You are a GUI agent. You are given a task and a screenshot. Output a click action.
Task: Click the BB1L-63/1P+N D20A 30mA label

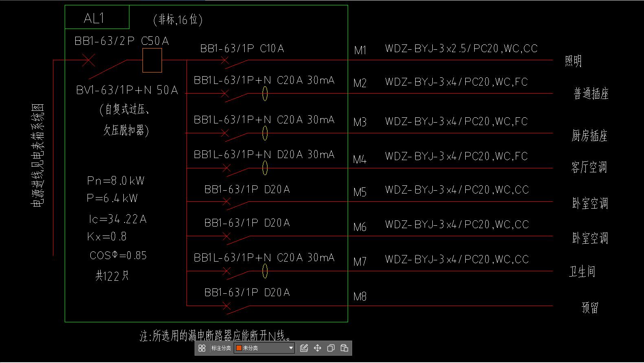click(264, 154)
